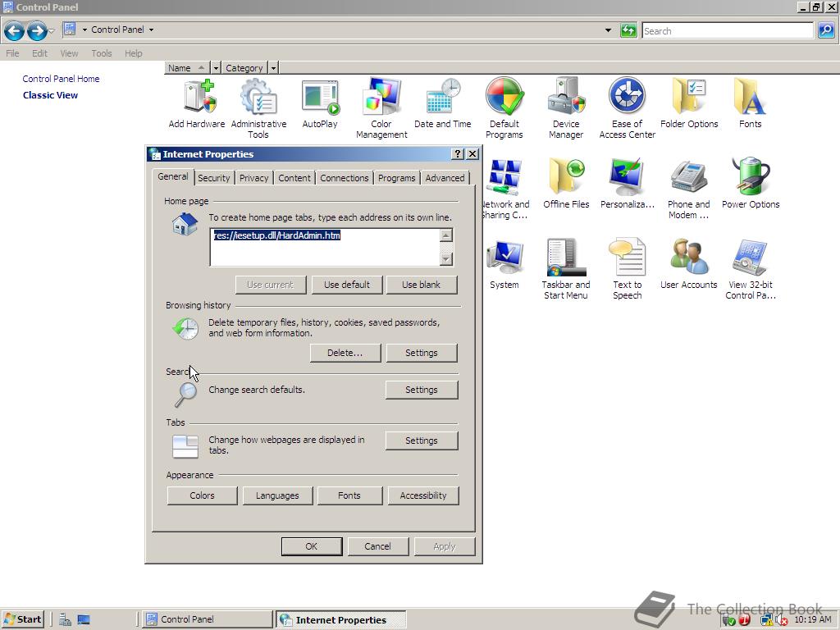Image resolution: width=840 pixels, height=630 pixels.
Task: Switch to the Content tab
Action: [x=294, y=178]
